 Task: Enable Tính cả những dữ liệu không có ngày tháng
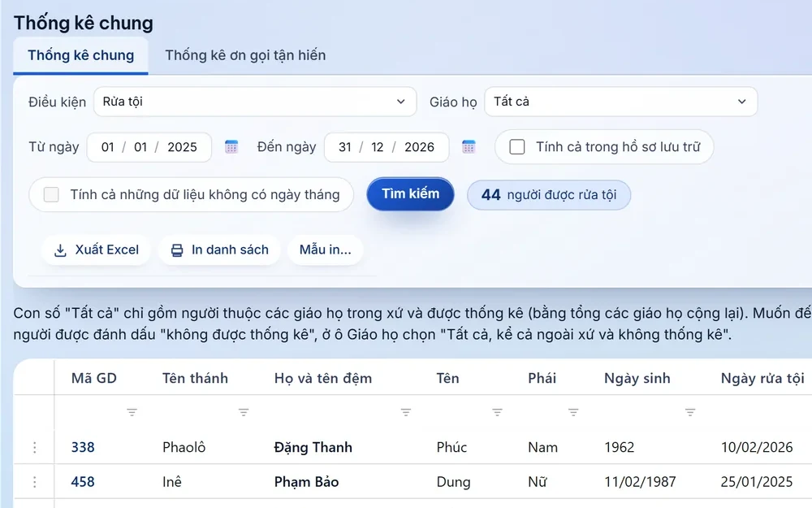pyautogui.click(x=51, y=195)
